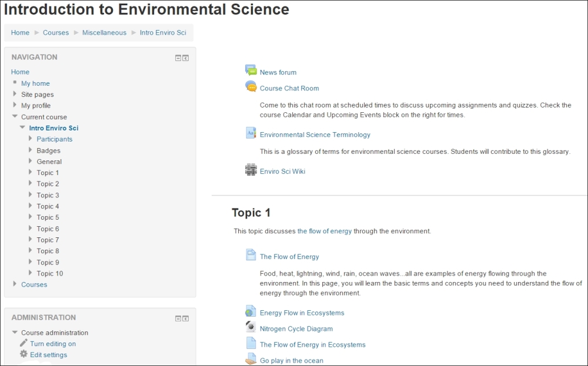This screenshot has height=366, width=588.
Task: Open My home in the Navigation tree
Action: pyautogui.click(x=35, y=83)
